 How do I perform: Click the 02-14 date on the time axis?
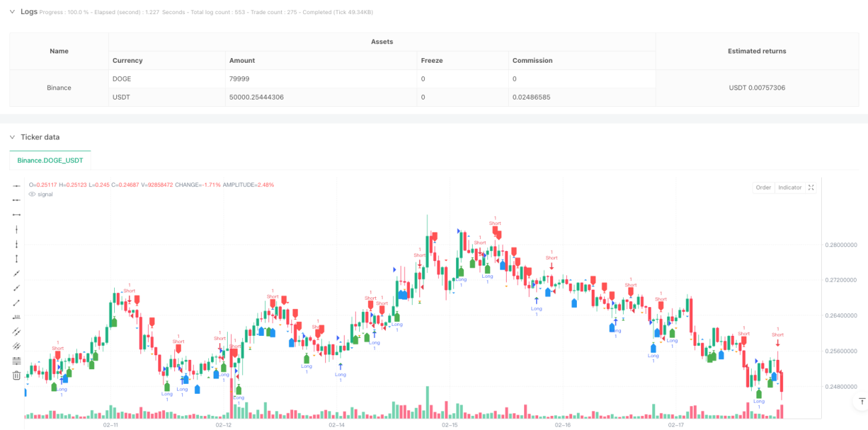tap(337, 424)
